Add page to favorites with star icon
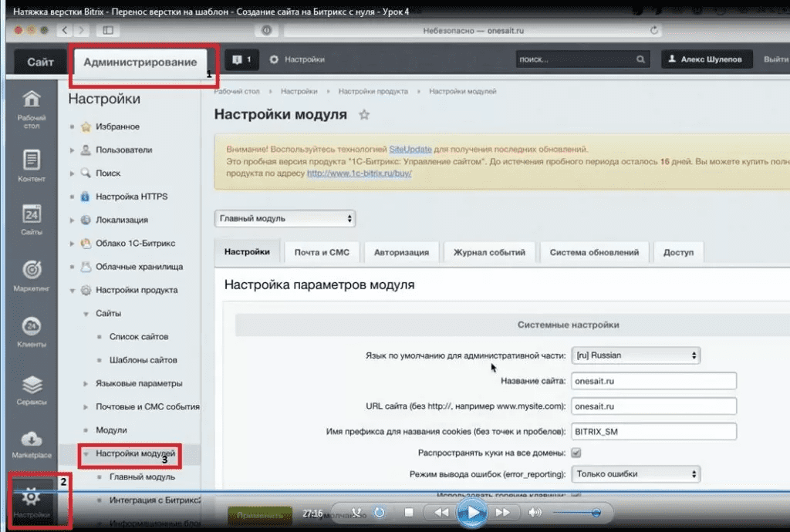 (364, 115)
